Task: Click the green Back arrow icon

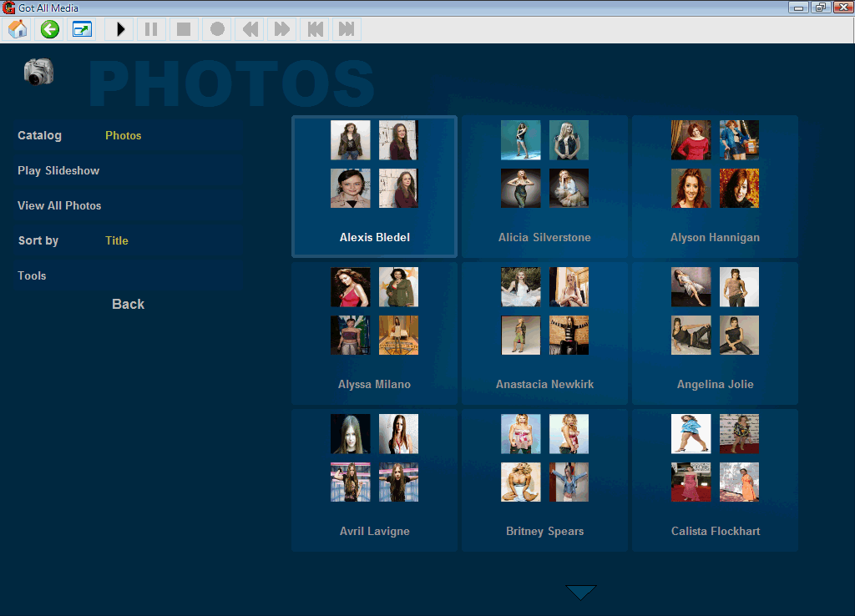Action: tap(49, 29)
